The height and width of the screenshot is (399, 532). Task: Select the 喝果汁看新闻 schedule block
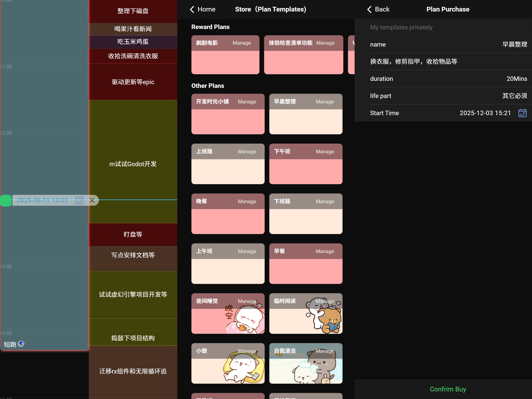[x=133, y=29]
